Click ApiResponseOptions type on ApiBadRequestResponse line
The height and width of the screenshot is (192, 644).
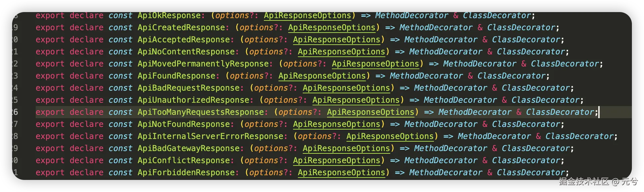346,88
